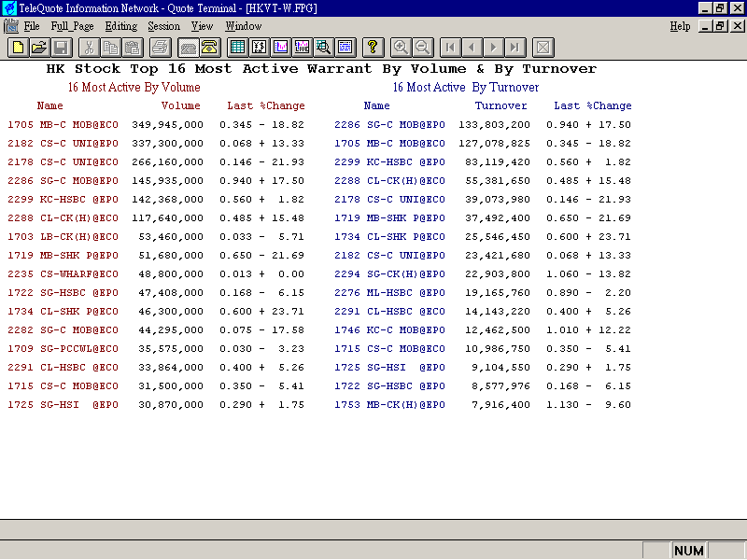Open the Full_Page menu
The height and width of the screenshot is (560, 747).
coord(72,26)
